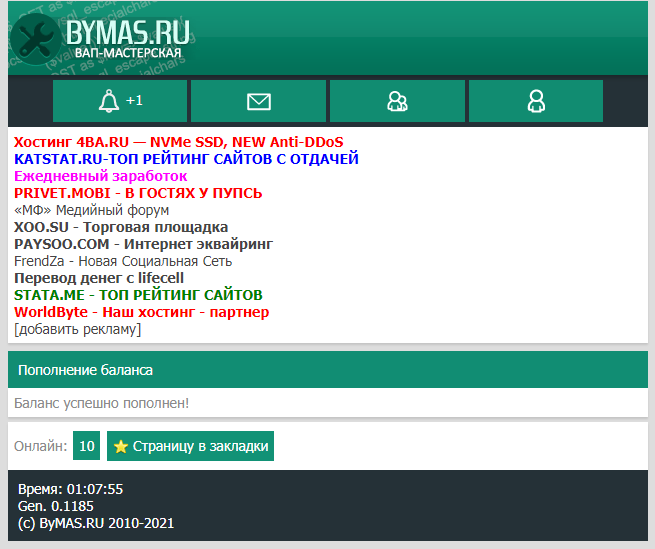
Task: Click the star icon in bookmark button
Action: (x=121, y=447)
